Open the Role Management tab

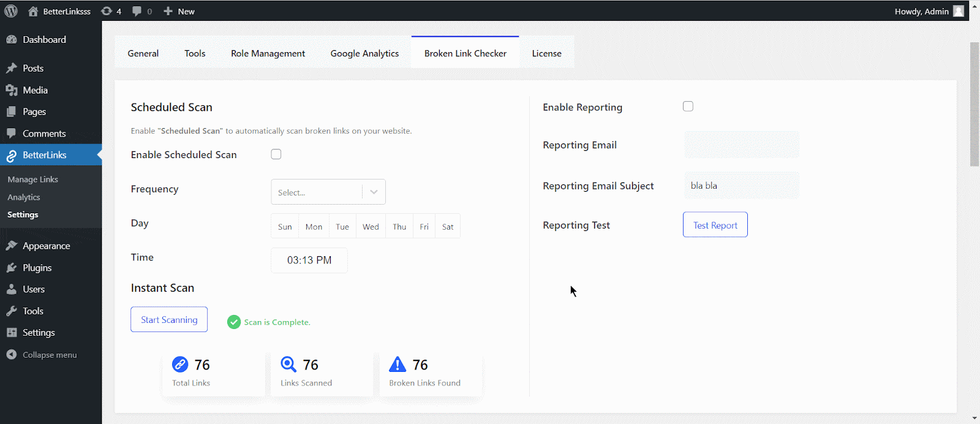coord(268,53)
